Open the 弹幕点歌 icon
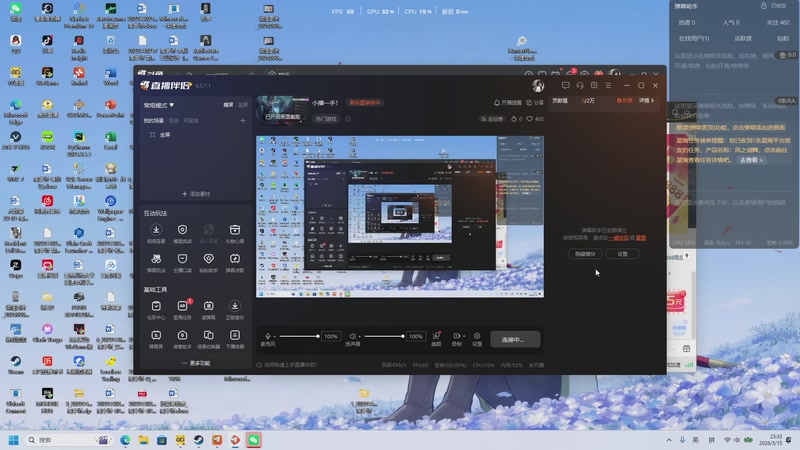 pyautogui.click(x=235, y=259)
